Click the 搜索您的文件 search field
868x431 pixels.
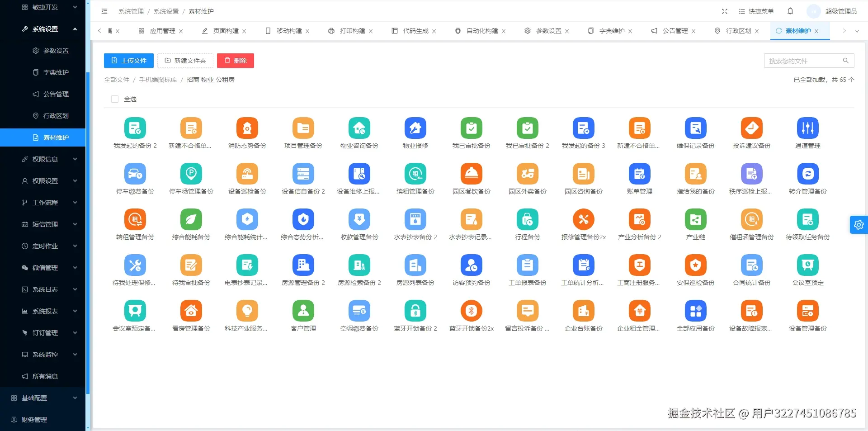pos(805,60)
